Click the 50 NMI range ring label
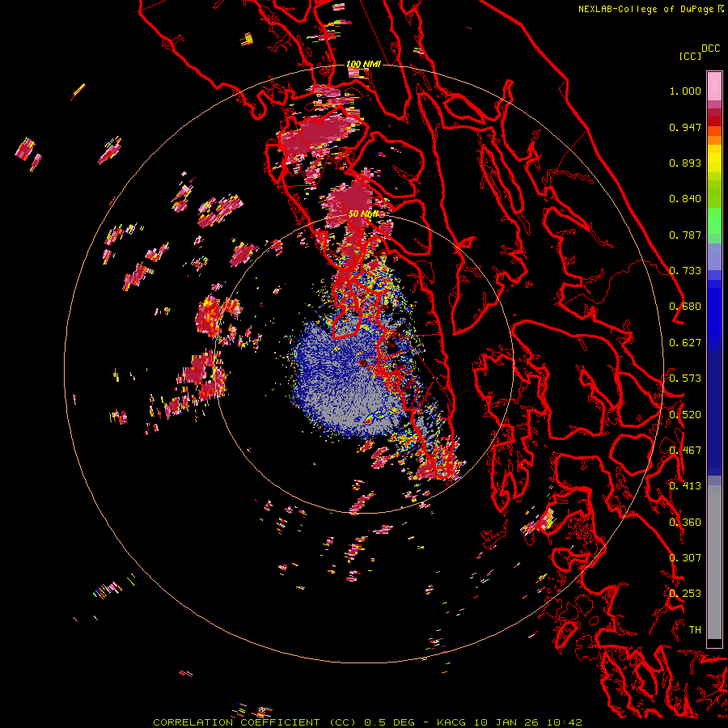Screen dimensions: 728x728 coord(363,214)
